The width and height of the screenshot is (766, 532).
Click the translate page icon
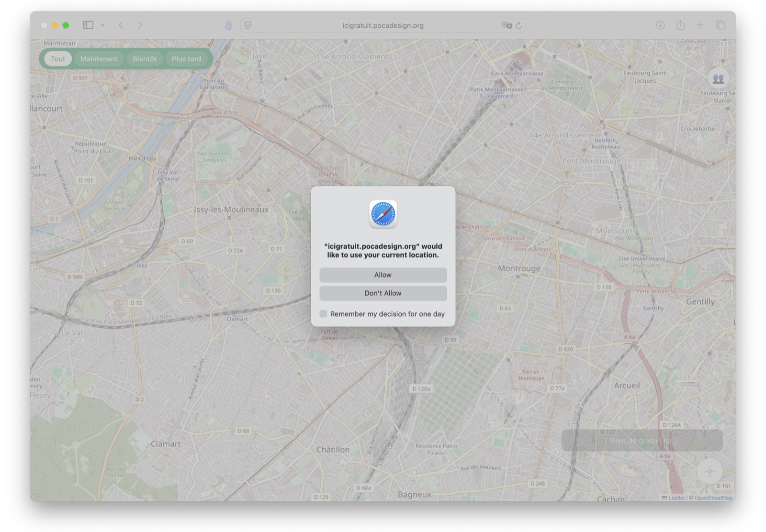[x=507, y=25]
